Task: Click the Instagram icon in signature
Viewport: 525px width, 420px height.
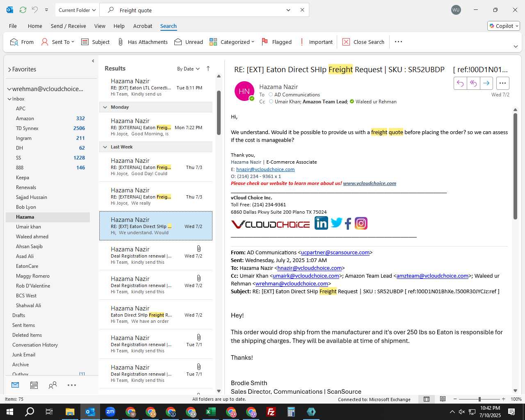Action: (361, 224)
